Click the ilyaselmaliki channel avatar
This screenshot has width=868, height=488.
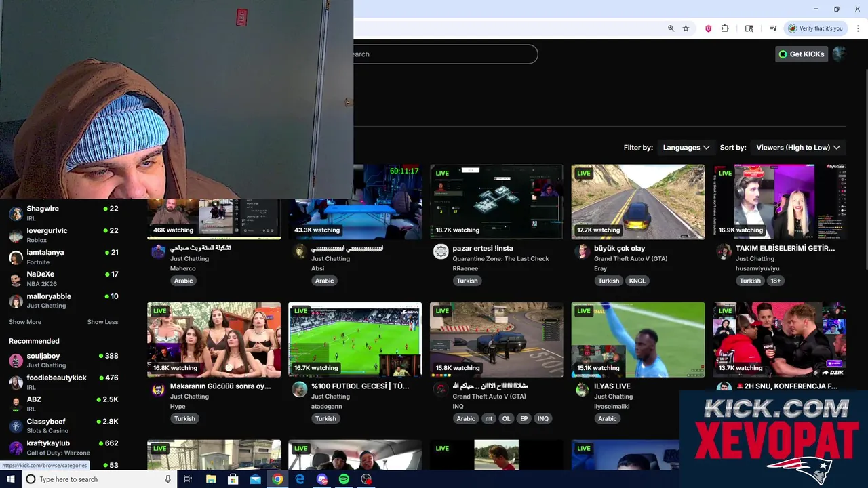(x=583, y=389)
